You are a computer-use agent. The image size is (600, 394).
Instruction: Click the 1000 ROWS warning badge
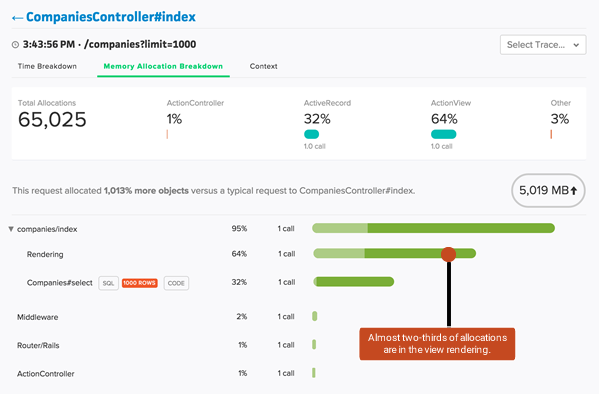(140, 283)
